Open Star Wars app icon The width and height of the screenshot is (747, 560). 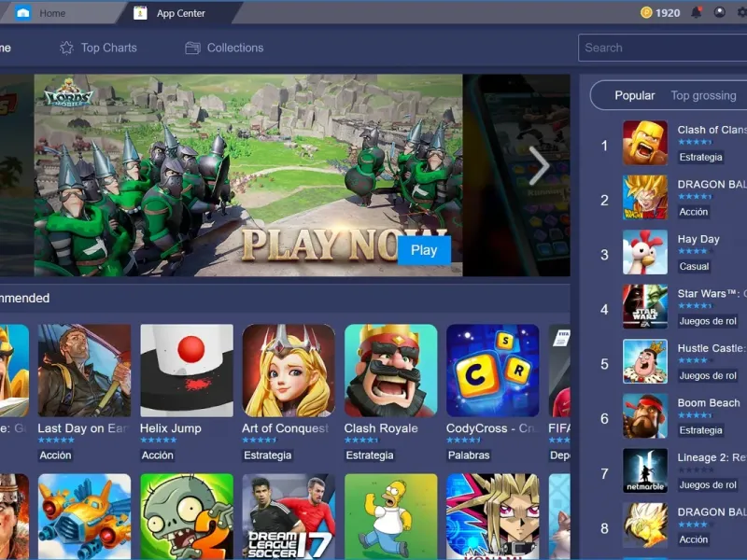pyautogui.click(x=645, y=307)
